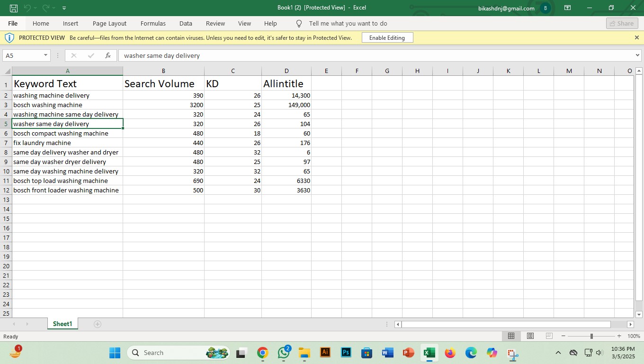Open Ribbon Display Options
The image size is (644, 364).
click(x=567, y=8)
